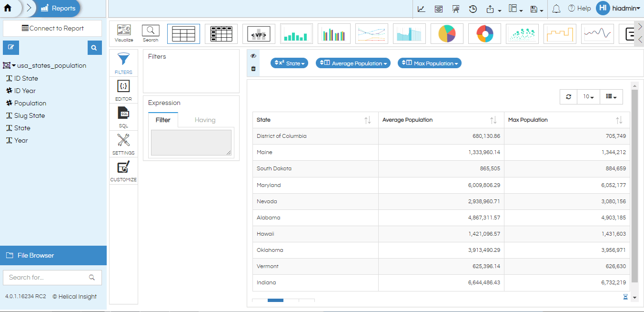Open notifications bell
This screenshot has width=644, height=312.
(x=556, y=9)
